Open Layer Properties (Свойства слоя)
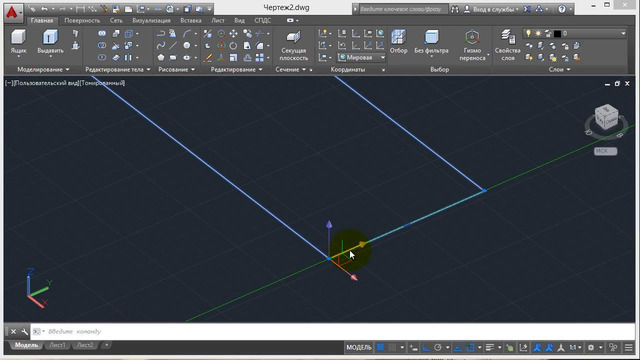Screen dimensions: 640x360 [x=507, y=45]
